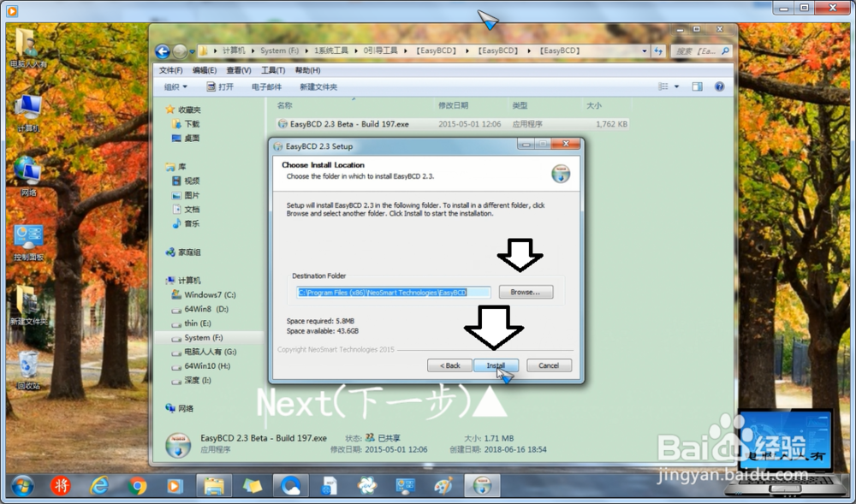This screenshot has height=504, width=856.
Task: Open the 查看(V) menu in Explorer
Action: [239, 70]
